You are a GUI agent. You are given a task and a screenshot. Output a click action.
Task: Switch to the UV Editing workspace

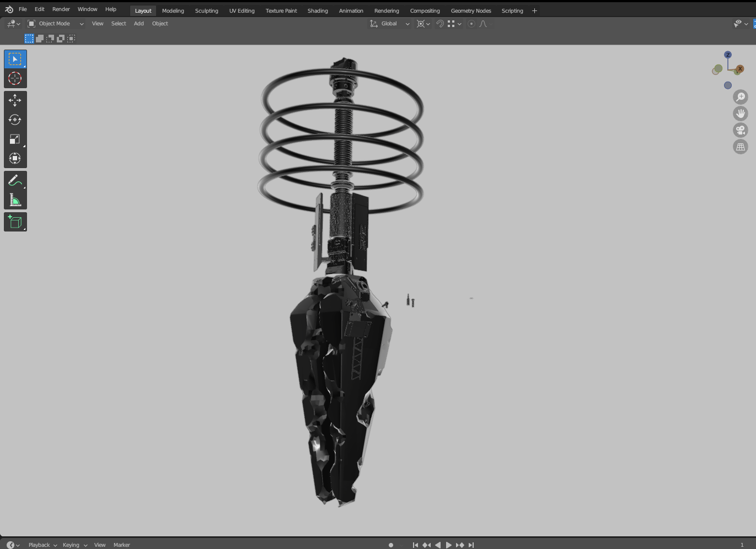[x=242, y=11]
